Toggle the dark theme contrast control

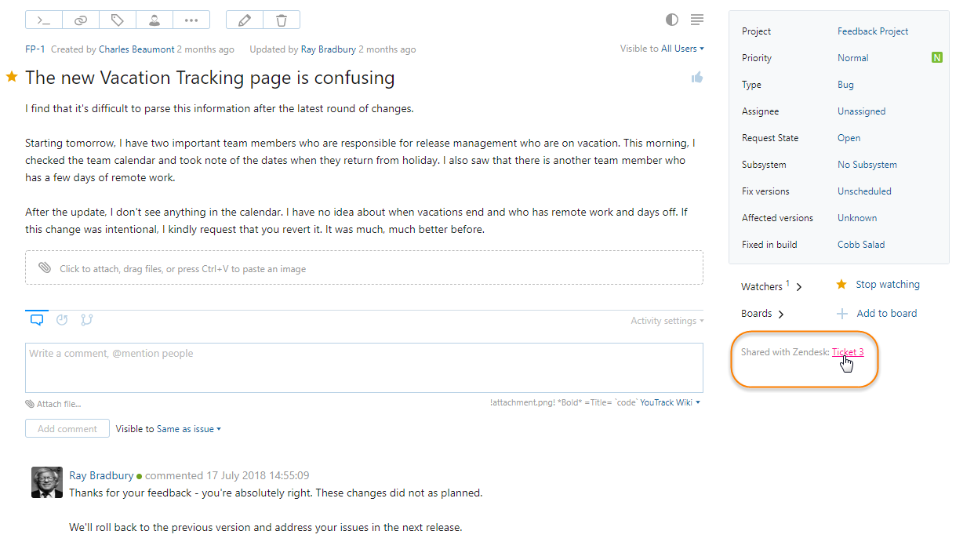click(671, 20)
